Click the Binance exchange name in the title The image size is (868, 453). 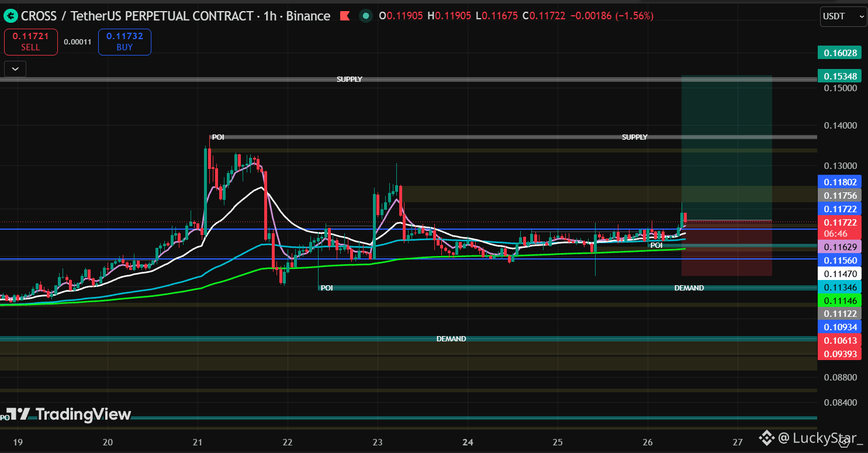pos(309,16)
